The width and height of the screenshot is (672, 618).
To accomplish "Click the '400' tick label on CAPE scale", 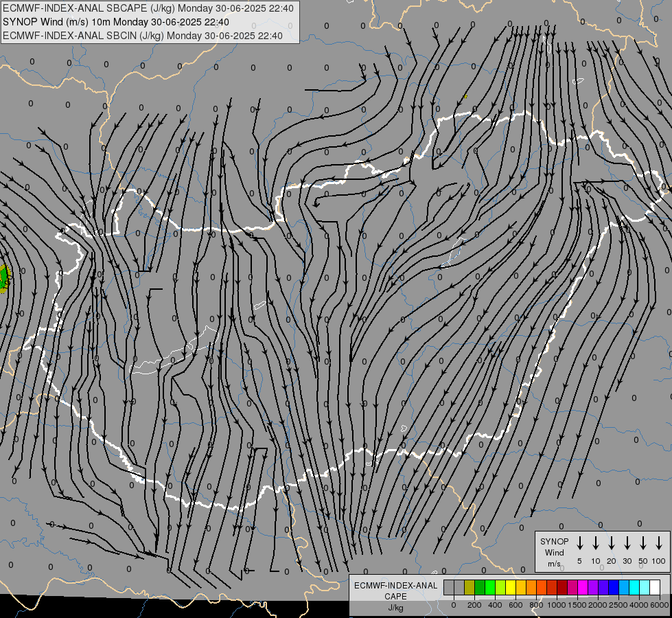I will (495, 605).
